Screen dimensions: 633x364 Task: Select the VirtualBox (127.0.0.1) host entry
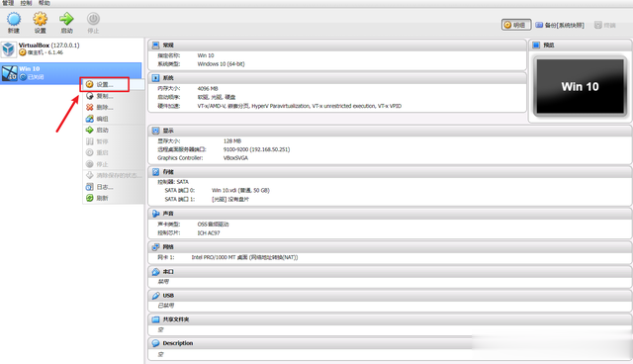[71, 48]
